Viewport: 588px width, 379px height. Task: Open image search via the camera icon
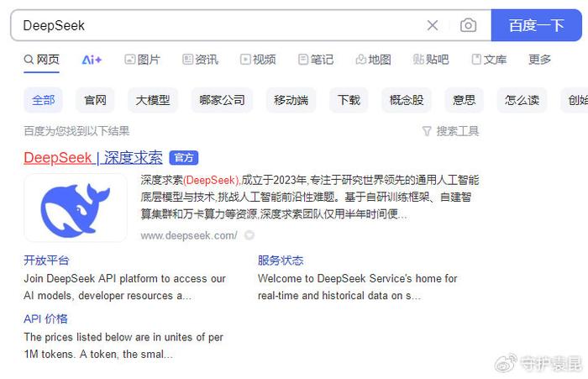pos(469,25)
